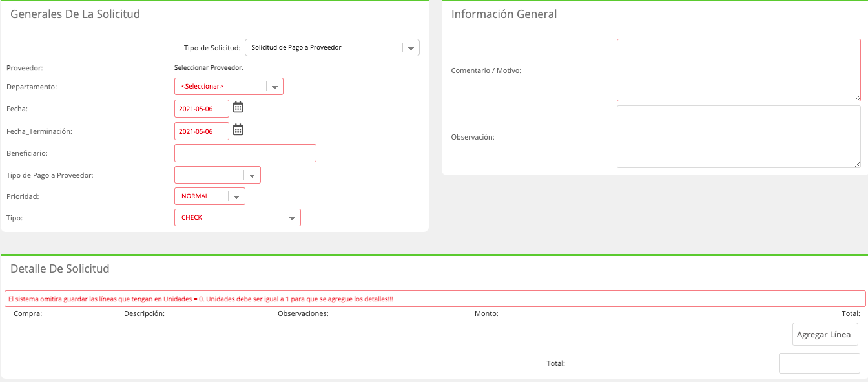Open the Tipo de Pago a Proveedor dropdown

218,175
